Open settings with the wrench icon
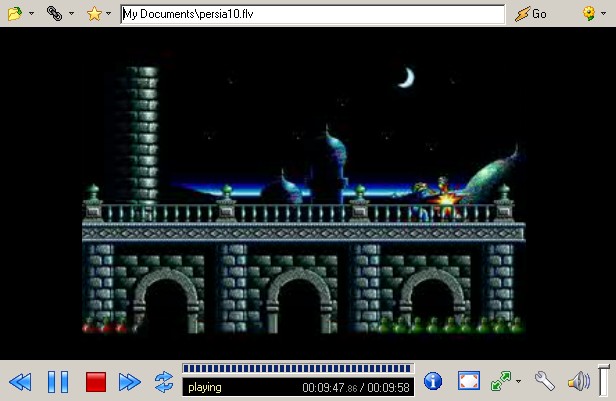Viewport: 616px width, 401px height. click(x=544, y=381)
